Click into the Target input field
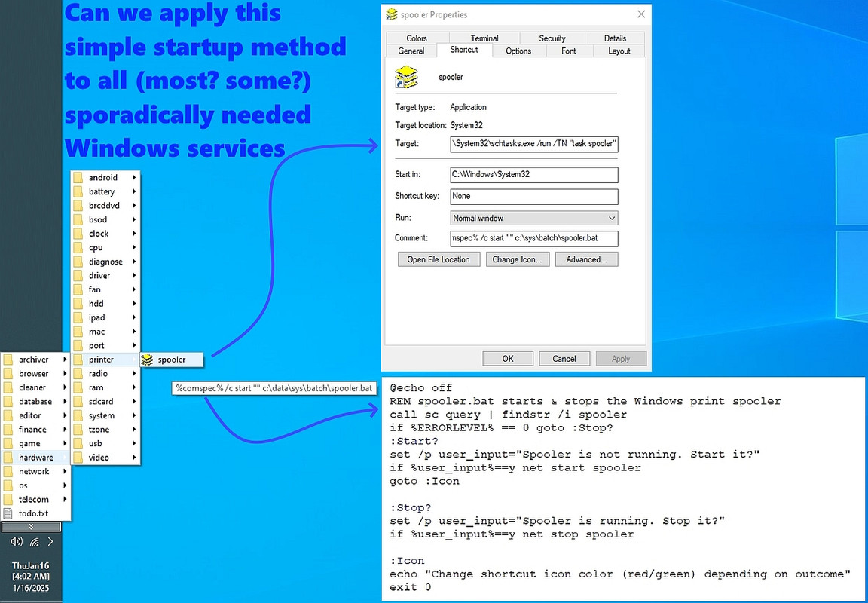 [x=534, y=144]
